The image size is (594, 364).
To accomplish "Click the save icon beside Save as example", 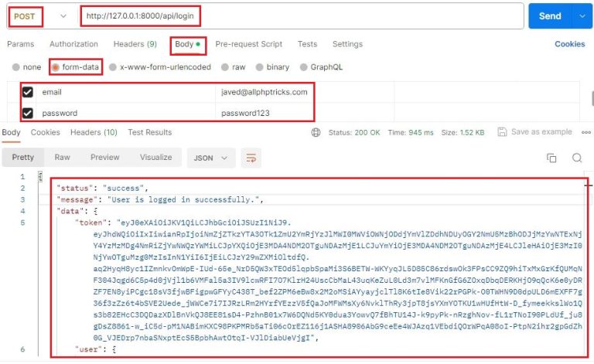I will pos(502,131).
